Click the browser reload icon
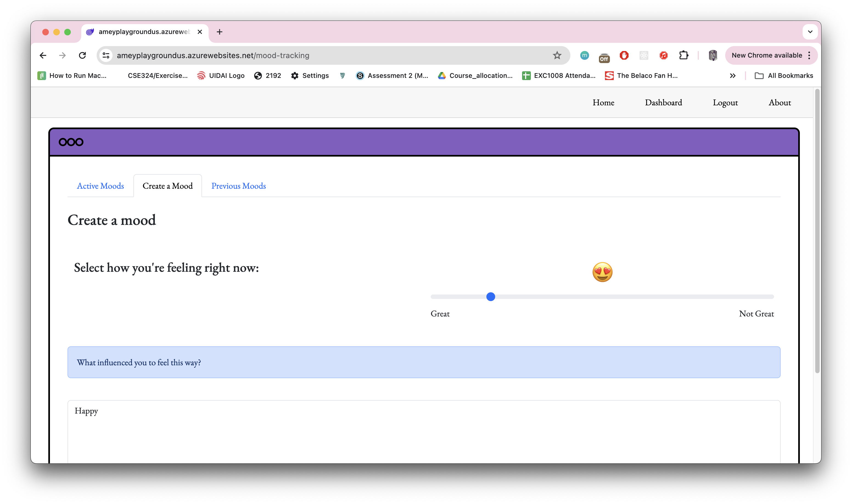The image size is (852, 504). point(82,55)
